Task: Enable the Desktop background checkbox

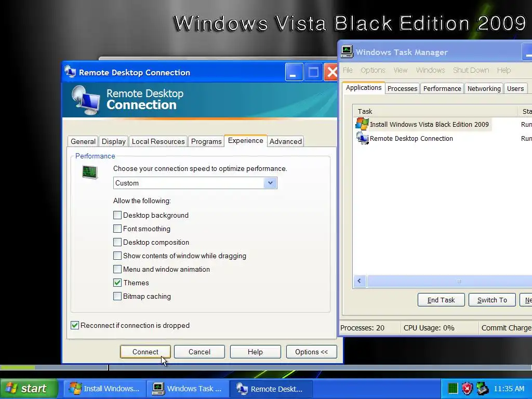Action: [117, 215]
